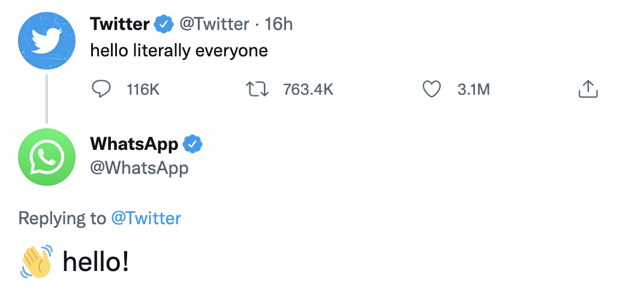The height and width of the screenshot is (295, 644).
Task: Open Twitter's blue bird profile avatar
Action: 47,41
